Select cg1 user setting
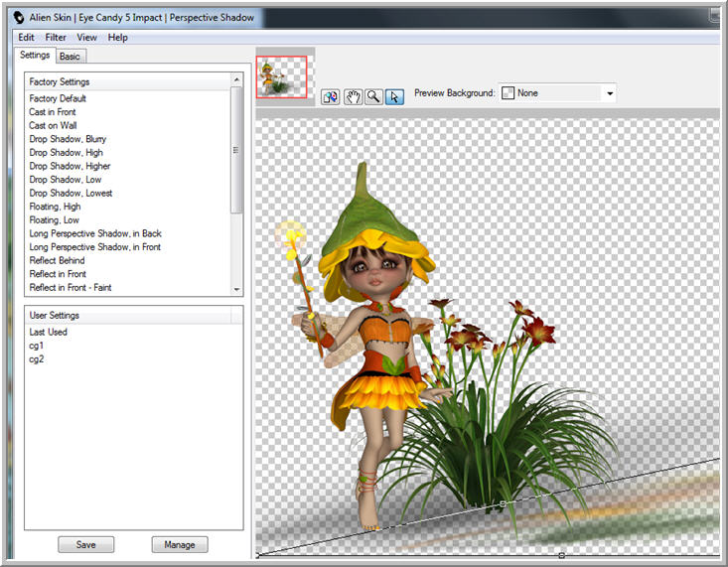The width and height of the screenshot is (728, 567). point(36,345)
